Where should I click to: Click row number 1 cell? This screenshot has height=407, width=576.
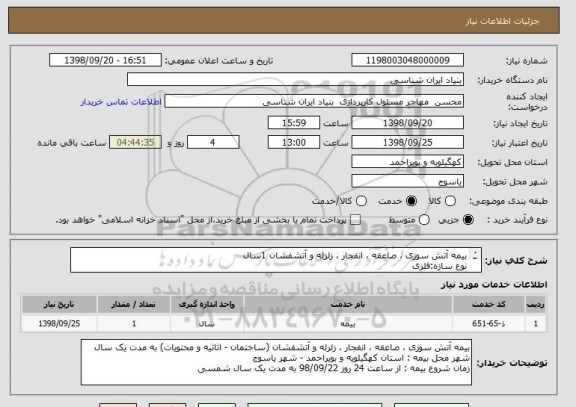[536, 324]
